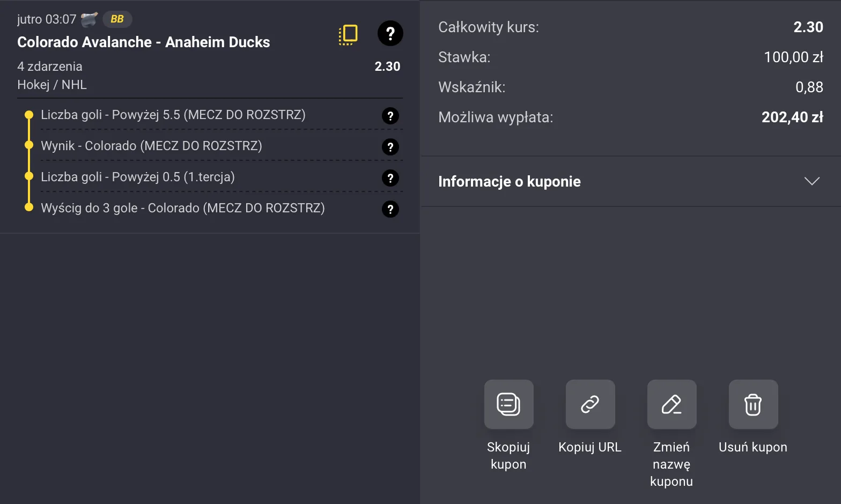
Task: Open help for Liczba goli Powyżej 5.5
Action: [390, 115]
